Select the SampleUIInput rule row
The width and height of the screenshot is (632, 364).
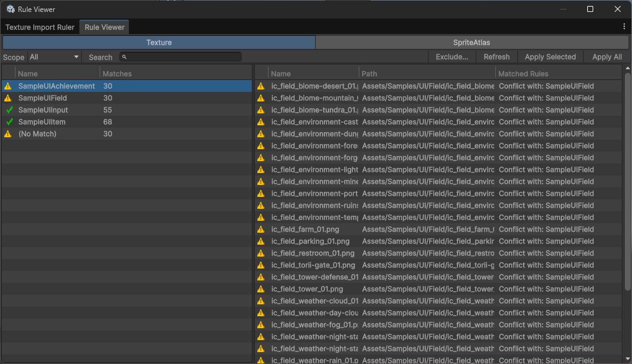[127, 110]
